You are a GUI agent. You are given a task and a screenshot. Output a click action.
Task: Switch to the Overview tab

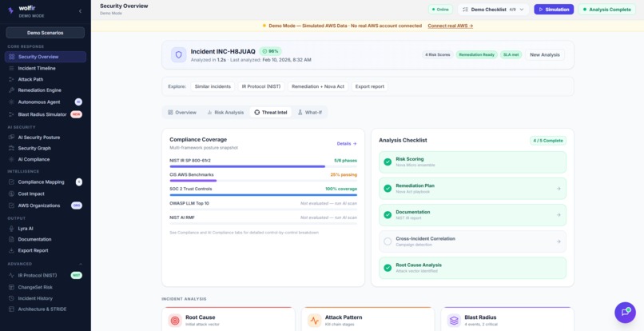click(182, 112)
